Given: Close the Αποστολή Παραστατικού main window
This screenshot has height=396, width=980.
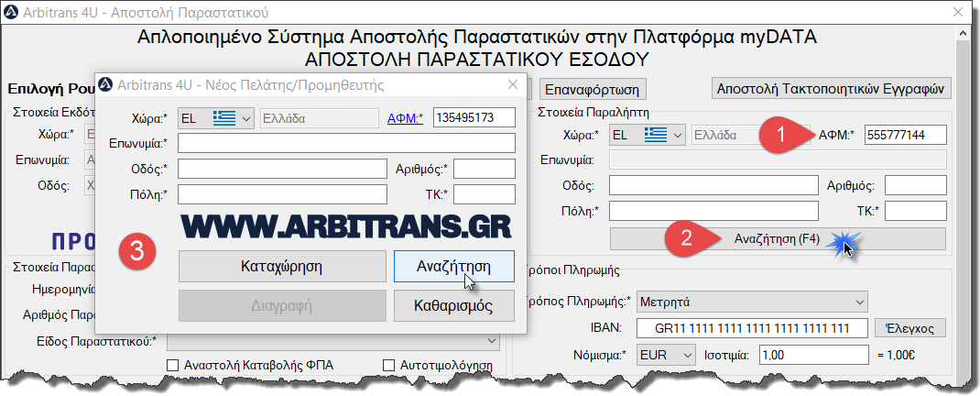Looking at the screenshot, I should pos(957,12).
